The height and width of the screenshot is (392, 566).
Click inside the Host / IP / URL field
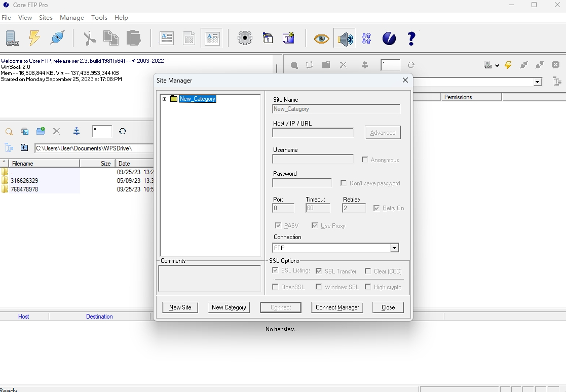pyautogui.click(x=313, y=133)
